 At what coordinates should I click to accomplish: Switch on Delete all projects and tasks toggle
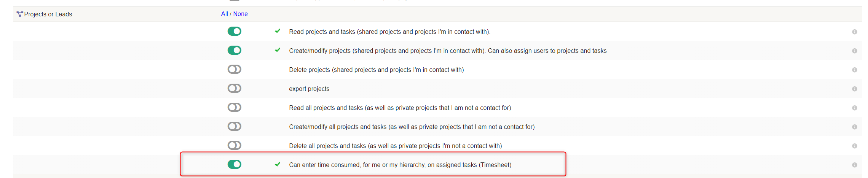click(x=235, y=145)
